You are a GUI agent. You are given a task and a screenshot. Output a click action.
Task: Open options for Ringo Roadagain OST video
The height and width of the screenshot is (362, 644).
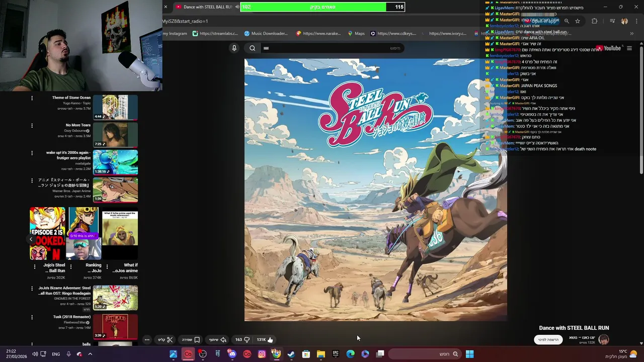(32, 289)
